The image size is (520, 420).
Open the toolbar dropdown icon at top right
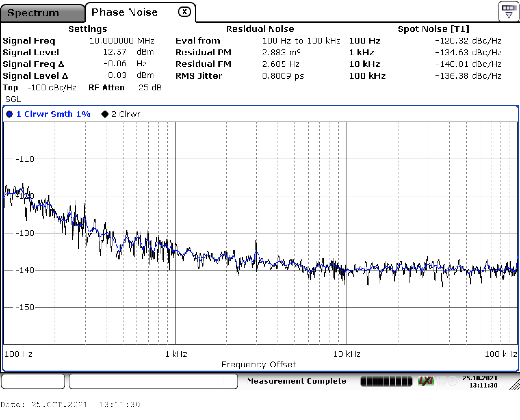coord(509,11)
